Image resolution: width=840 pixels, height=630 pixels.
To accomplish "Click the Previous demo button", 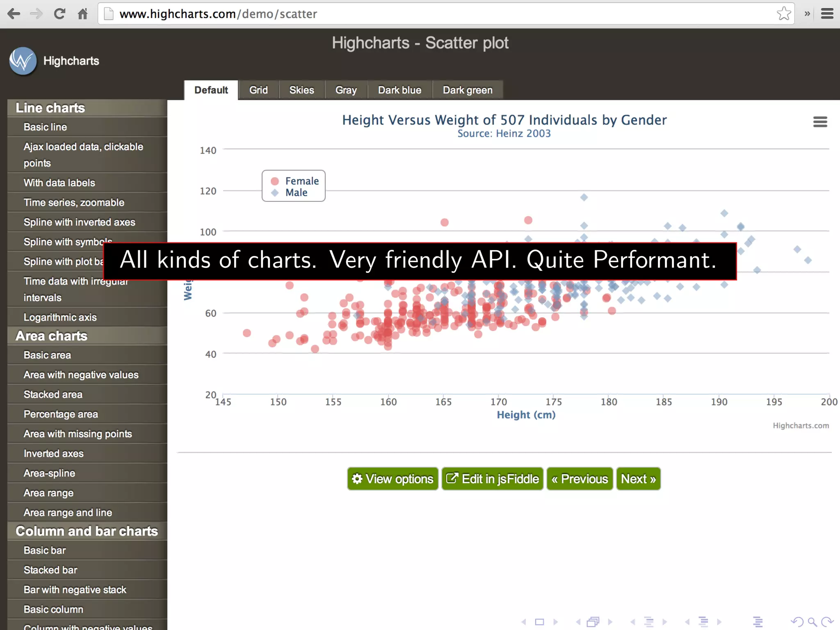I will 580,479.
